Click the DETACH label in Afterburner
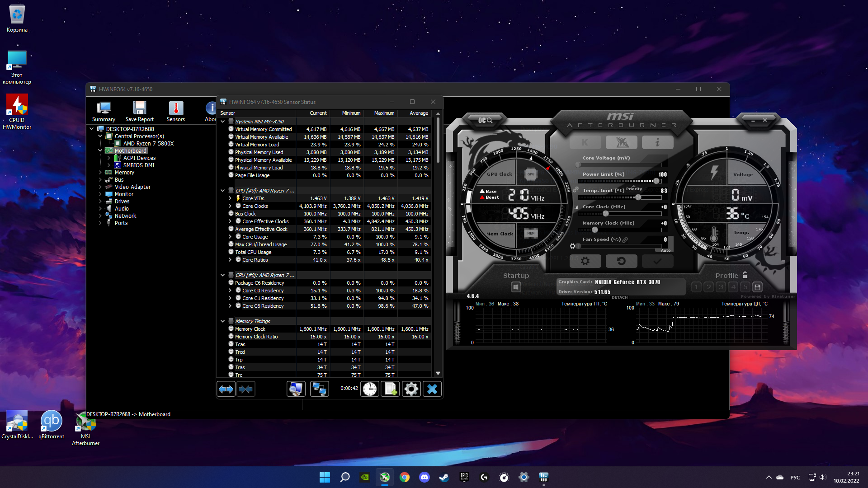The height and width of the screenshot is (488, 868). 619,297
